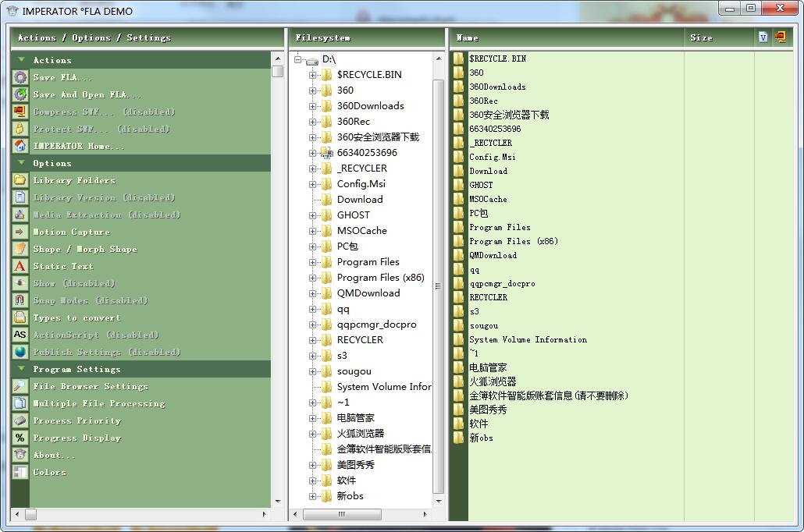804x532 pixels.
Task: Collapse the Options section triangle
Action: pyautogui.click(x=21, y=163)
